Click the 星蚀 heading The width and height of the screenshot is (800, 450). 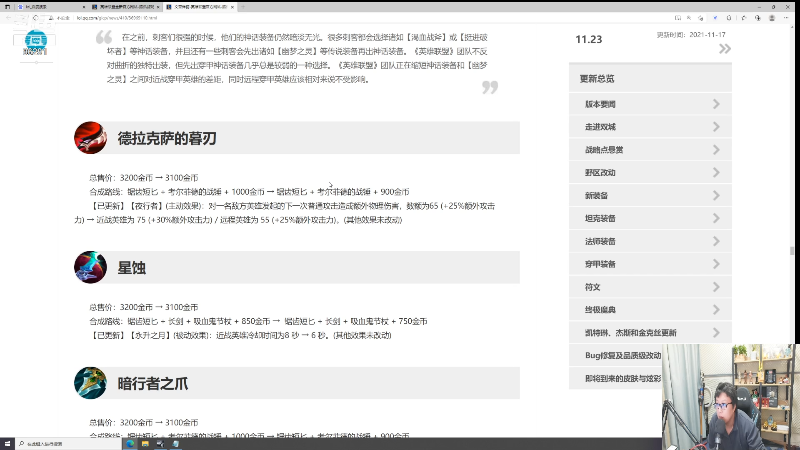point(132,267)
